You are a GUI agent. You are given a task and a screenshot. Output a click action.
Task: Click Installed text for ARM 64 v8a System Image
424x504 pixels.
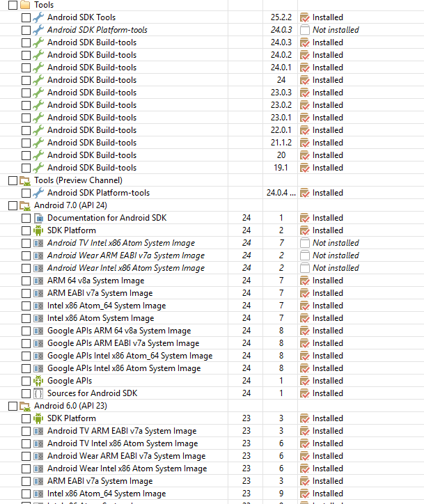point(328,281)
